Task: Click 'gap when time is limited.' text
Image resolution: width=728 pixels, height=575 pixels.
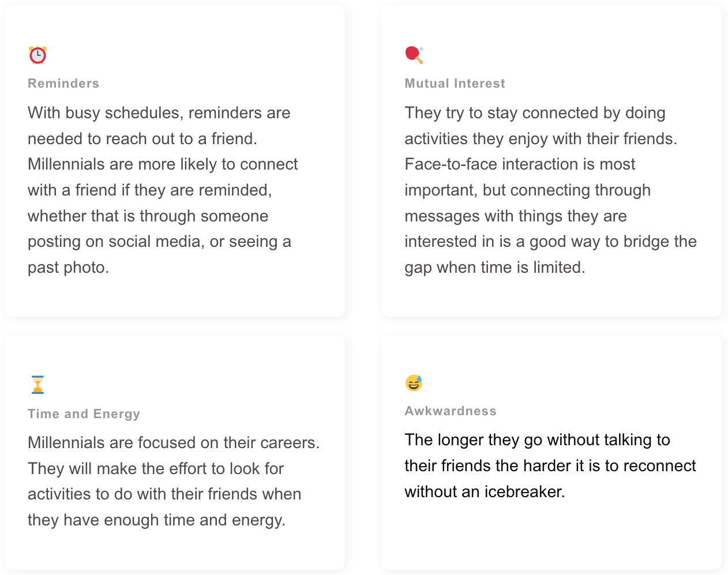Action: click(x=495, y=268)
